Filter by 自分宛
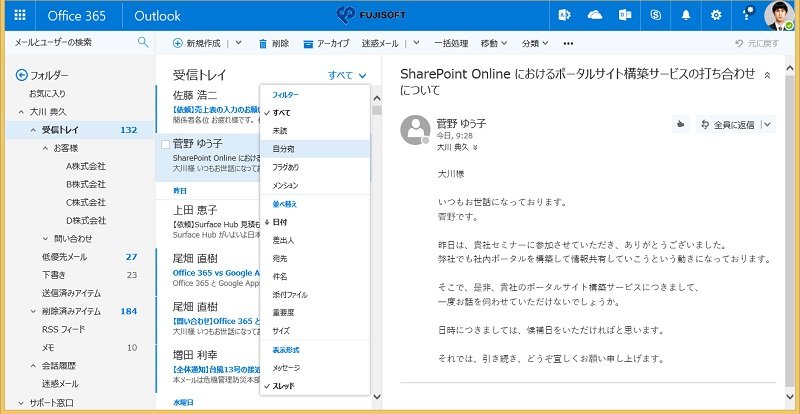The image size is (800, 414). pos(314,149)
